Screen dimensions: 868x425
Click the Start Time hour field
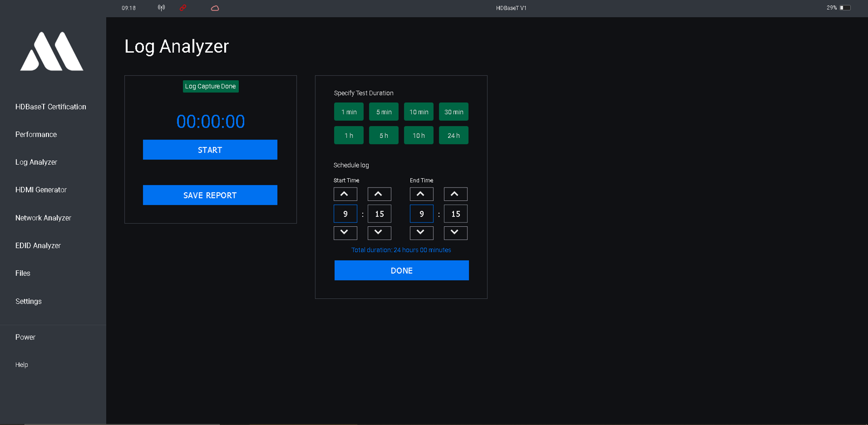click(x=345, y=214)
